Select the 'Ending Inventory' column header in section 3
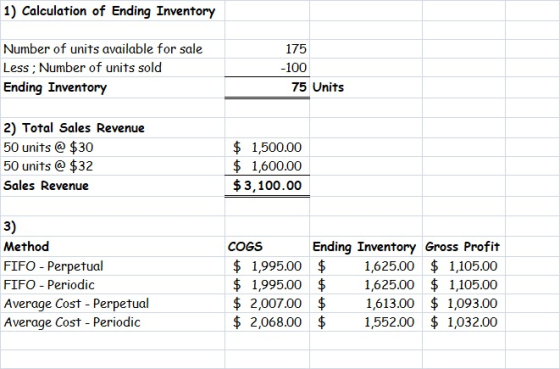Viewport: 560px width, 369px height. [x=366, y=246]
